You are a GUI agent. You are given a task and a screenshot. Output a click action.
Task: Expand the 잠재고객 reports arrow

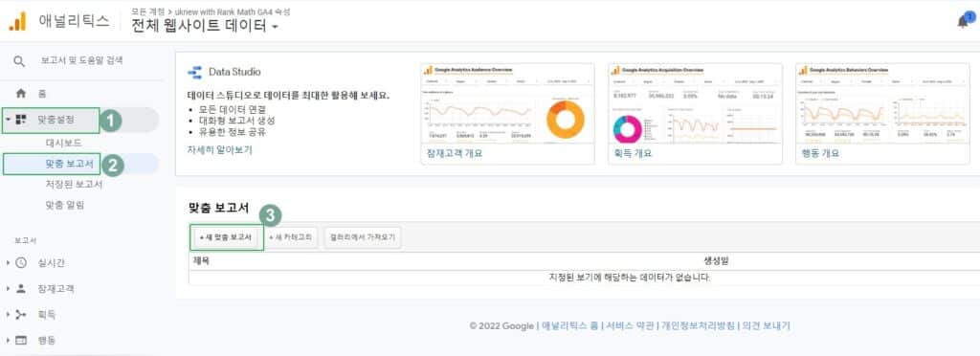[8, 289]
